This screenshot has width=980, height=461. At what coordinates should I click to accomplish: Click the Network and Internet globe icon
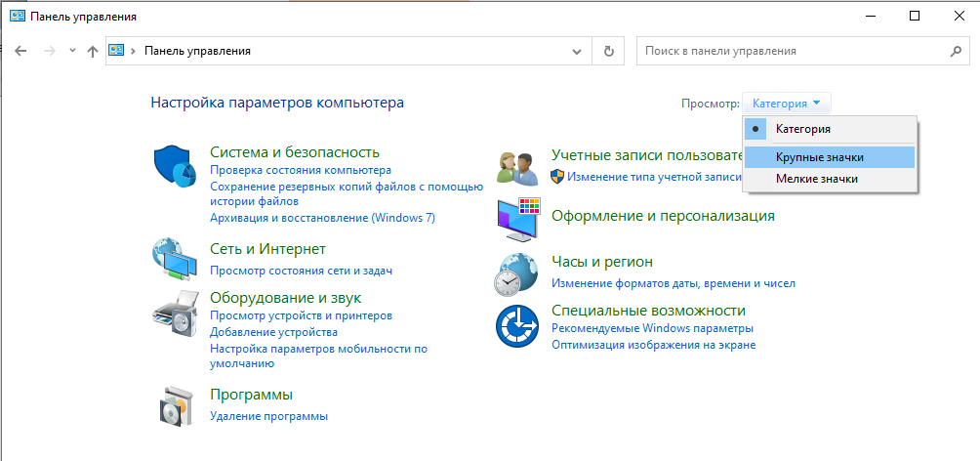(175, 258)
